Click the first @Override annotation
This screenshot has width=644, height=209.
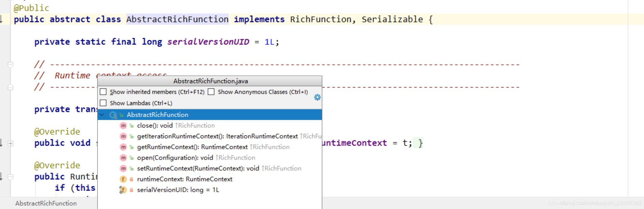[x=57, y=132]
